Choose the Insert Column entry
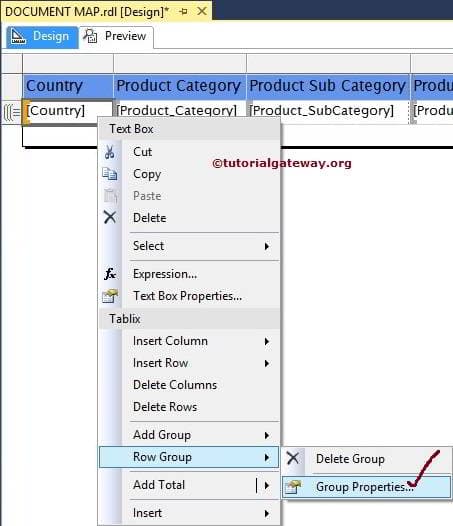The image size is (453, 526). [x=189, y=341]
